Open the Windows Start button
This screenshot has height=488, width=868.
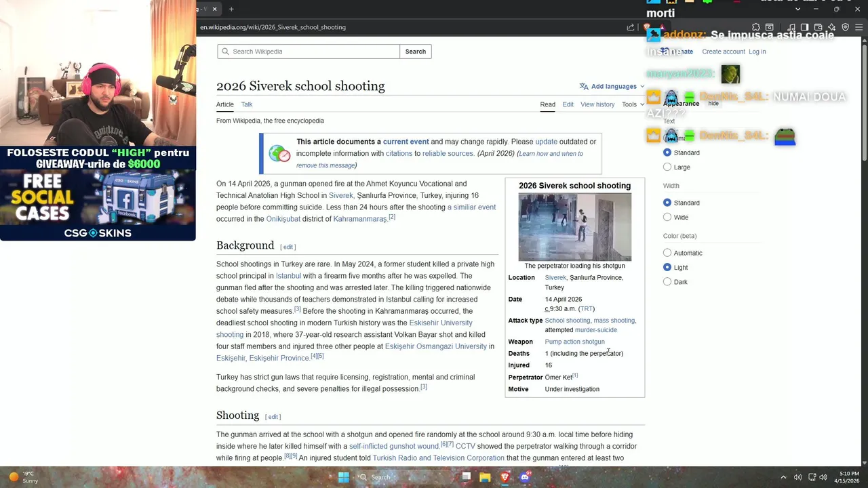343,477
